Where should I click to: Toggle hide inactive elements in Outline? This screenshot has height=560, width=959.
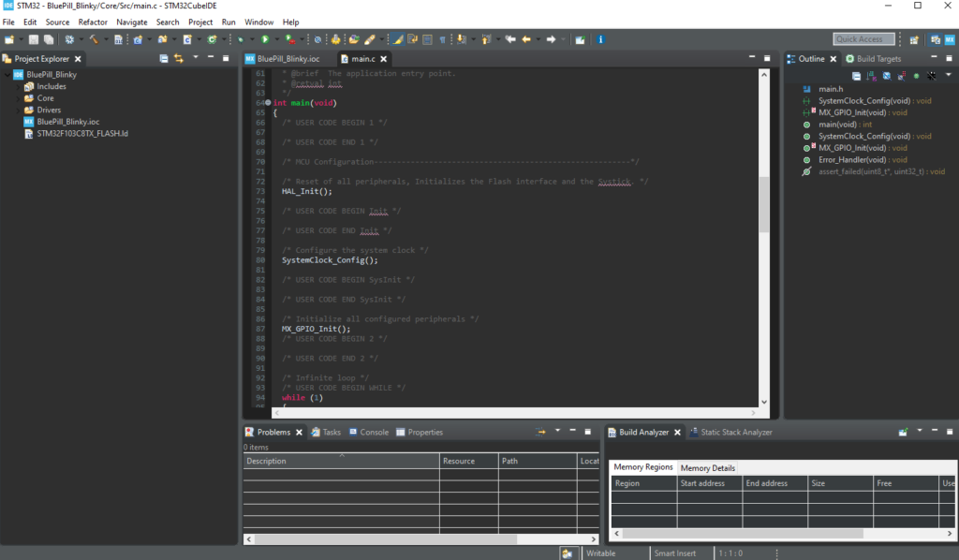(x=932, y=77)
